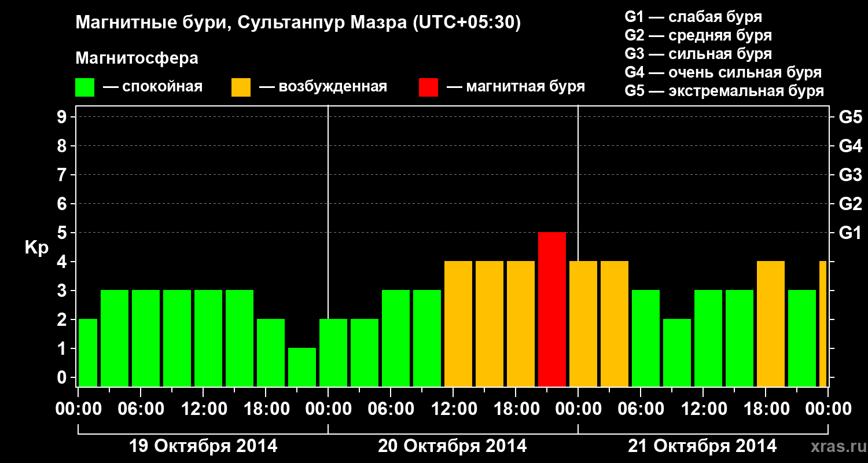Click the '20 Октября 2014' date label
This screenshot has height=463, width=868.
[453, 446]
